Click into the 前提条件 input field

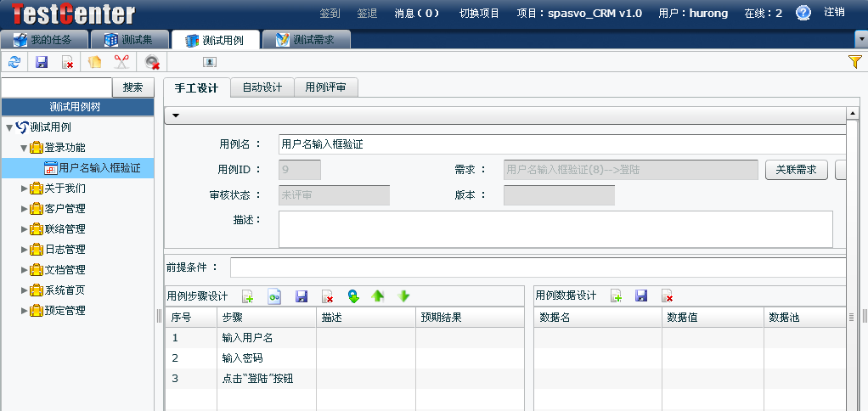coord(537,267)
